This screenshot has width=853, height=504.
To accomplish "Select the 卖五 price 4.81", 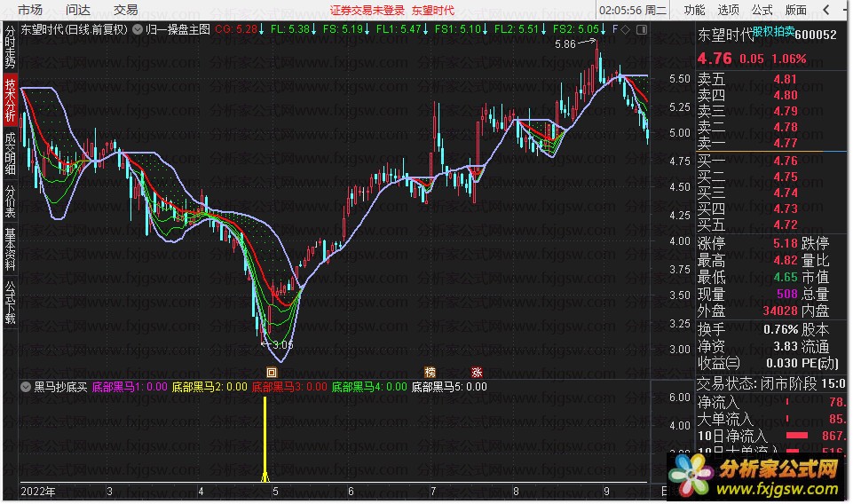I will pos(785,79).
